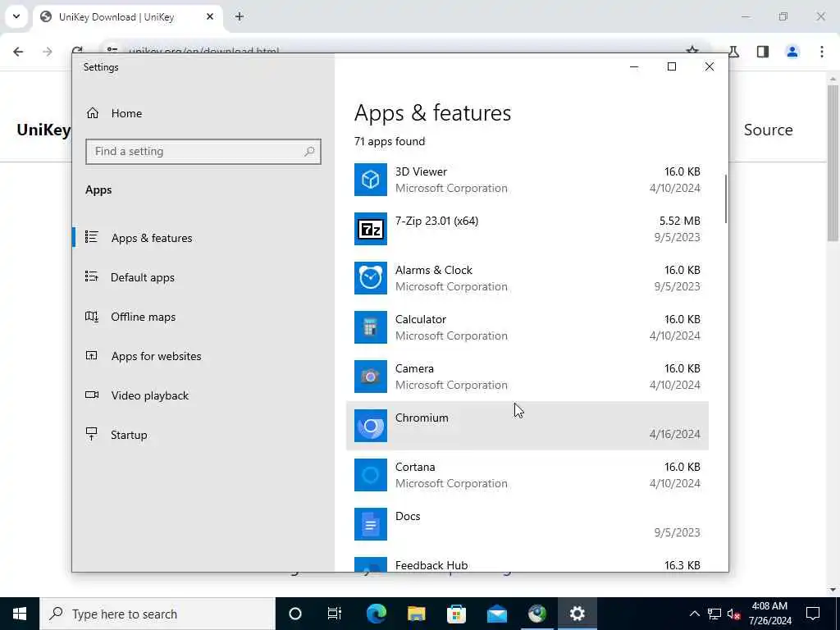Click the browser forward arrow
Image resolution: width=840 pixels, height=630 pixels.
[48, 52]
